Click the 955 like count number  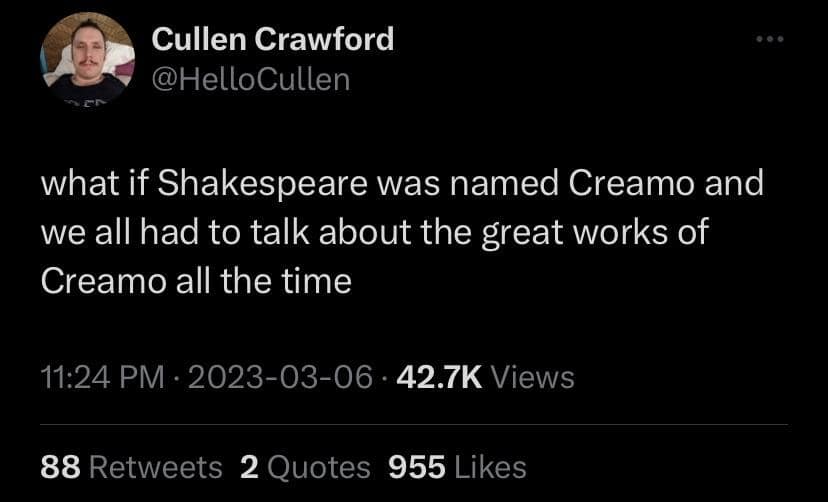[x=416, y=466]
